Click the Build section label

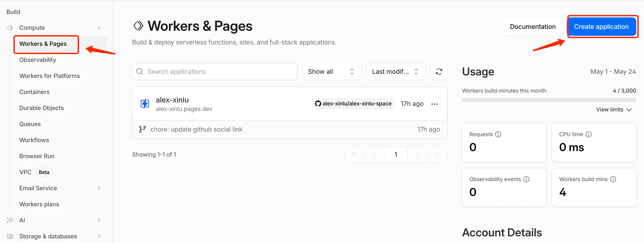tap(13, 12)
